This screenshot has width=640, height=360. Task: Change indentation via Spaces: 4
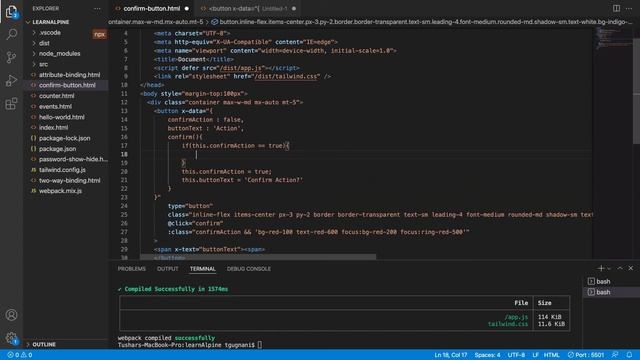487,355
